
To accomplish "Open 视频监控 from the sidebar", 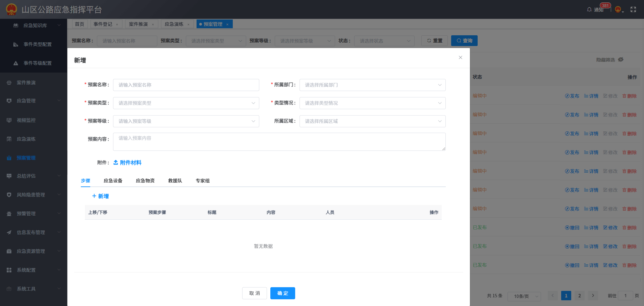I will [26, 120].
